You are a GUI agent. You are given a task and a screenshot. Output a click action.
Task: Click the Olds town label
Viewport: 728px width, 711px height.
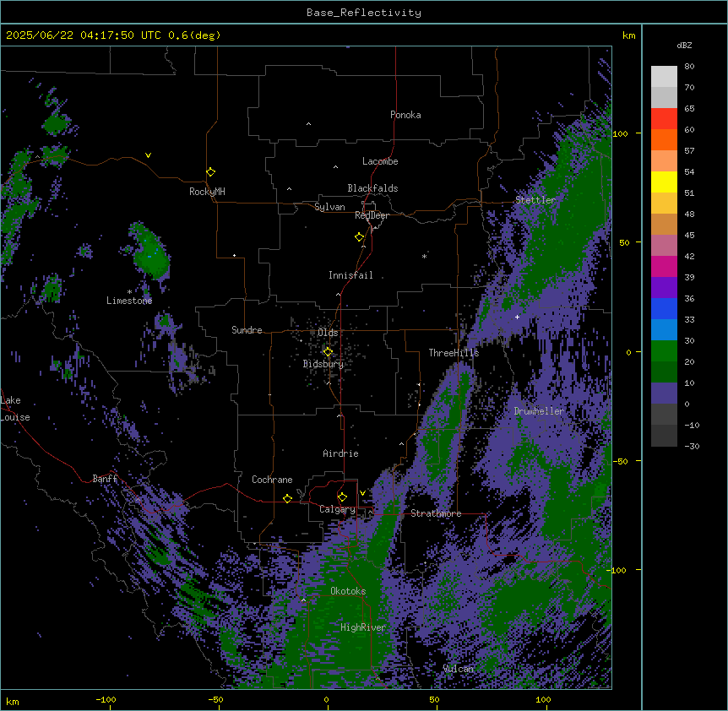click(x=328, y=333)
